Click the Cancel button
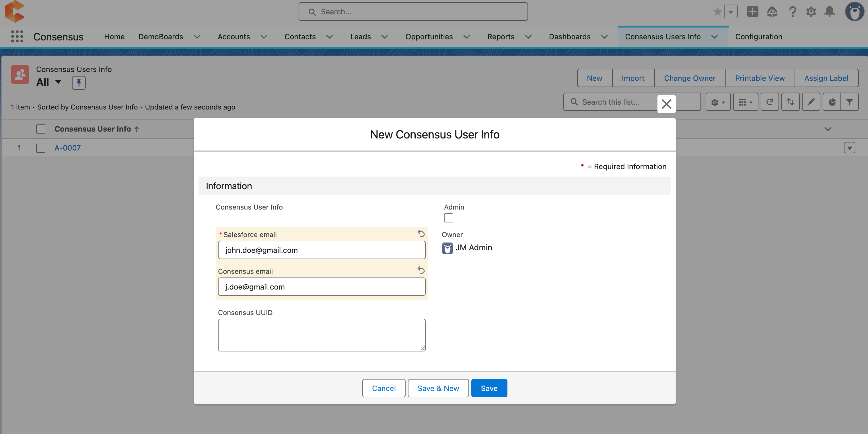The image size is (868, 434). (384, 388)
